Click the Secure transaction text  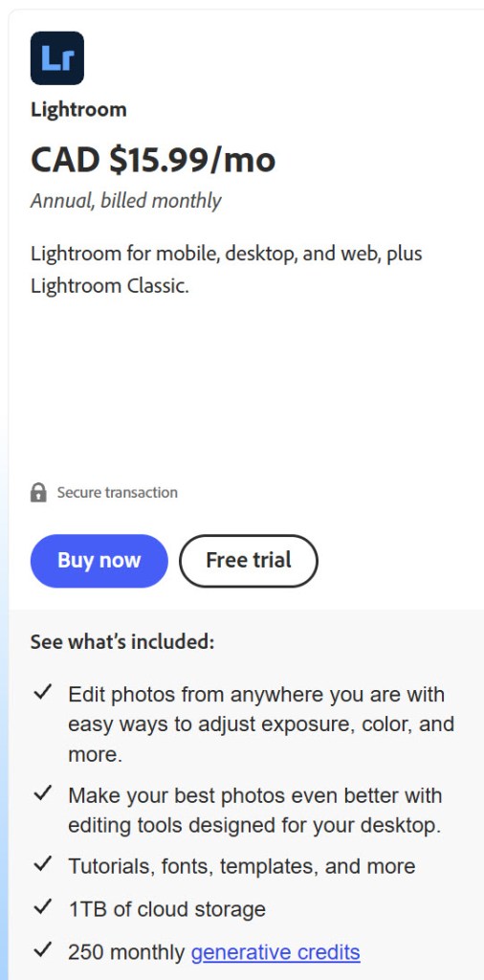coord(118,493)
